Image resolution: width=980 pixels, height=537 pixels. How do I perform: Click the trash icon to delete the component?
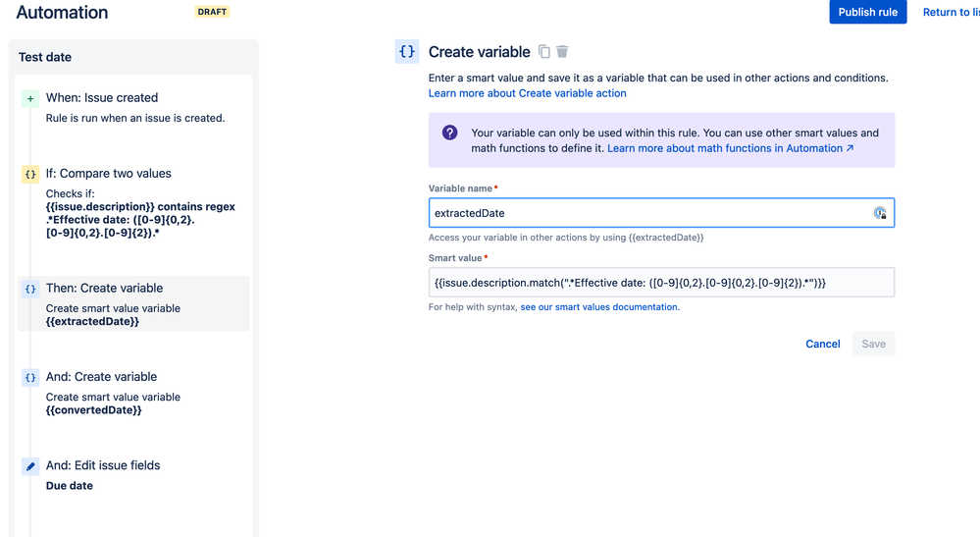tap(562, 52)
